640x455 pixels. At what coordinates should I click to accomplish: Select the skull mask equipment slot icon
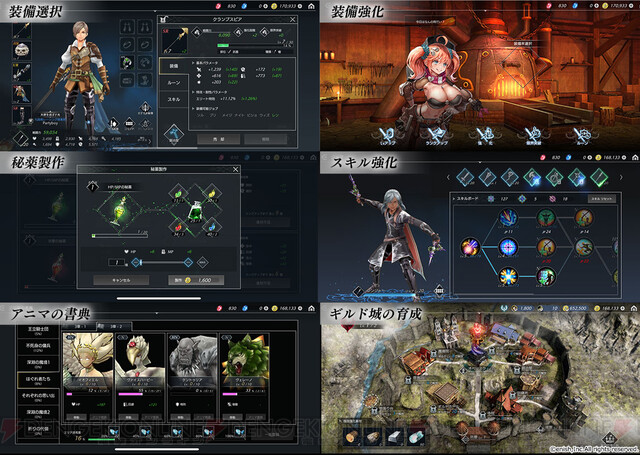(x=22, y=51)
